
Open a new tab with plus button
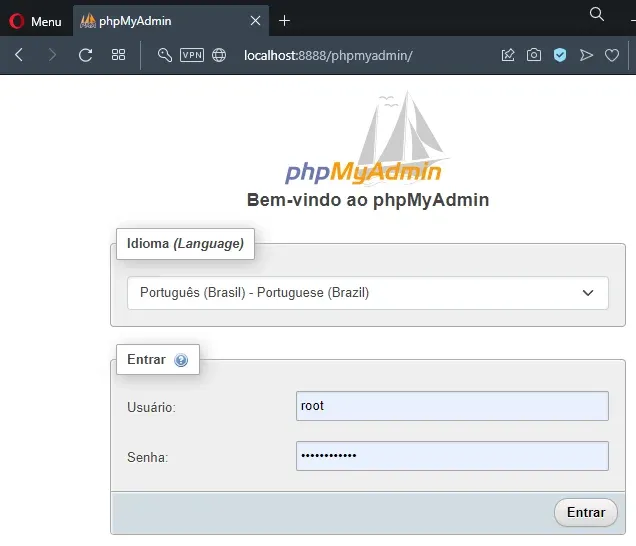[284, 21]
